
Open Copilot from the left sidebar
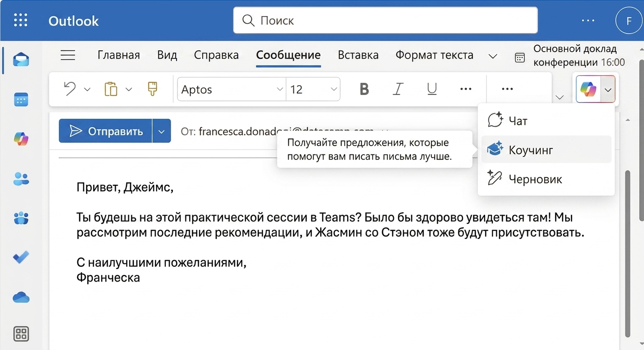tap(21, 139)
